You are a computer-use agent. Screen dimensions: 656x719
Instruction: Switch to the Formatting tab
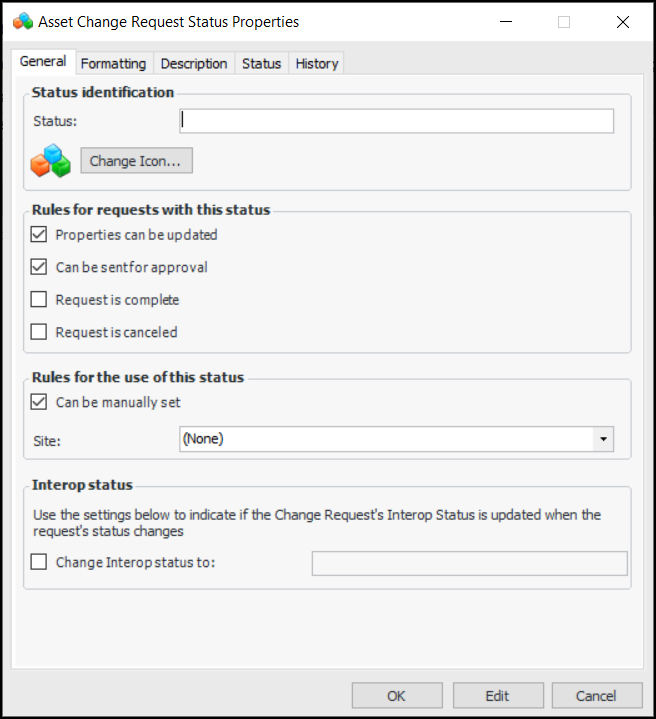point(113,63)
